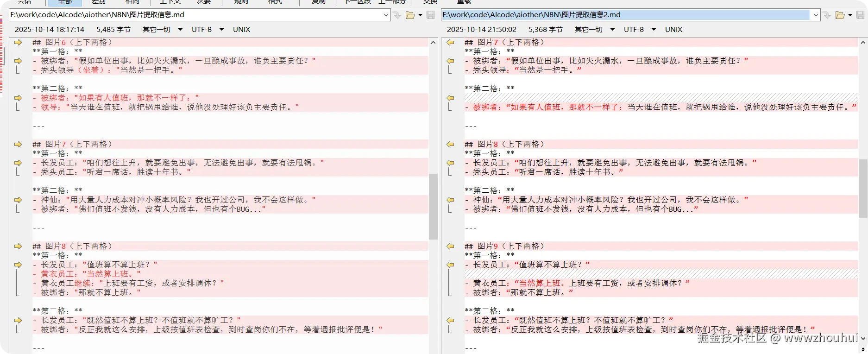Screen dimensions: 868x354
Task: Click into right pane file path field
Action: [x=625, y=15]
